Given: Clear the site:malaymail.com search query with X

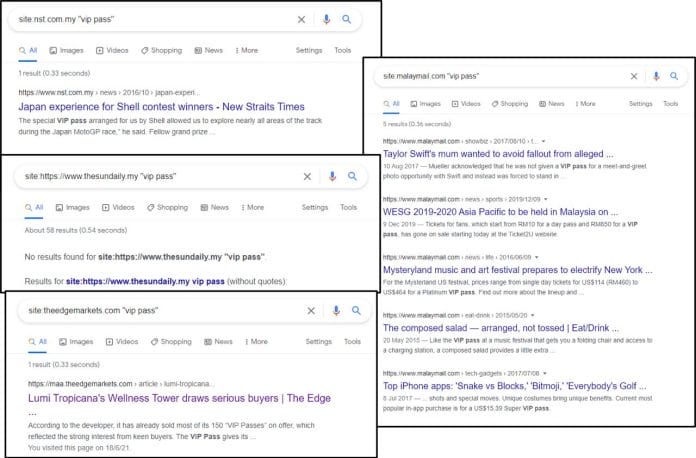Looking at the screenshot, I should (x=633, y=76).
